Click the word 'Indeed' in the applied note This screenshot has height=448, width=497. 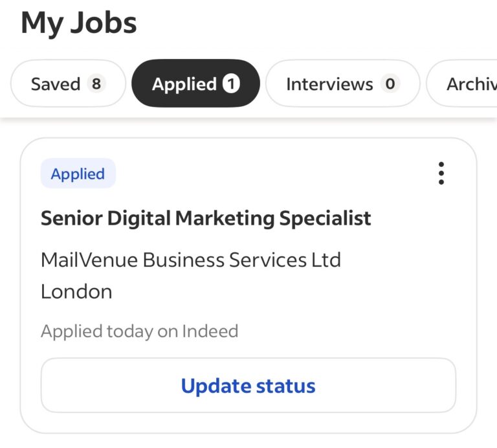click(x=210, y=331)
